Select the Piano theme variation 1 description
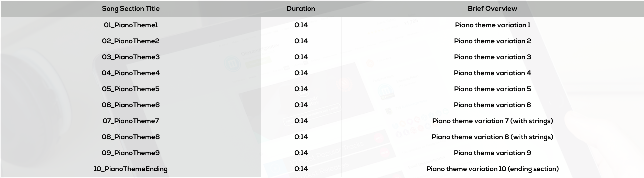The height and width of the screenshot is (178, 644). coord(493,25)
